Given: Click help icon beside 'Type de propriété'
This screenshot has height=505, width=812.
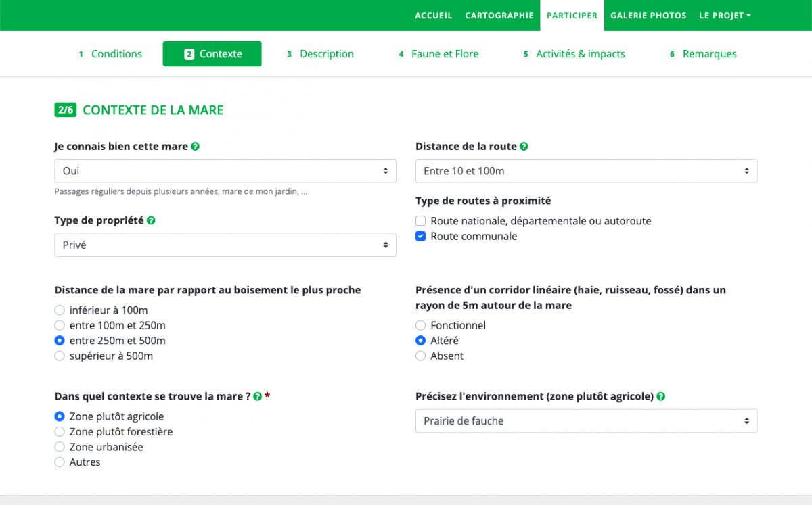Looking at the screenshot, I should (x=151, y=220).
